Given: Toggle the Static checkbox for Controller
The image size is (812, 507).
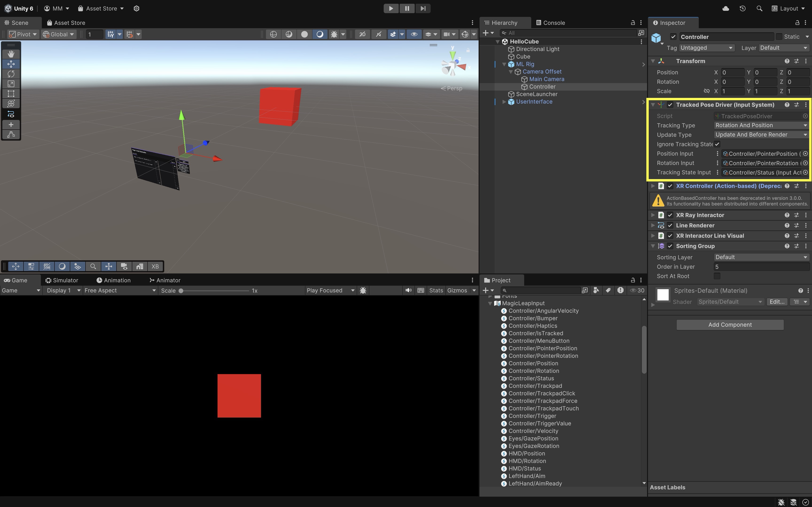Looking at the screenshot, I should (x=779, y=37).
